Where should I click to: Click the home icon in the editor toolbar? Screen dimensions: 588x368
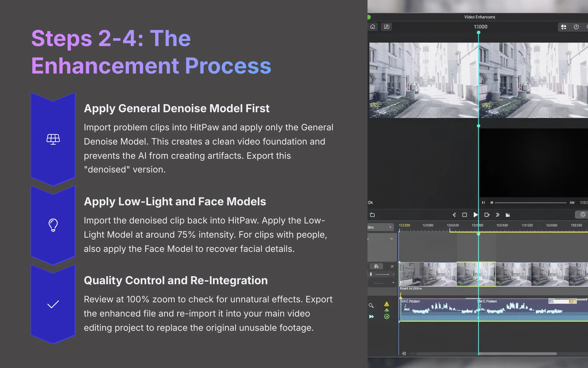coord(373,27)
